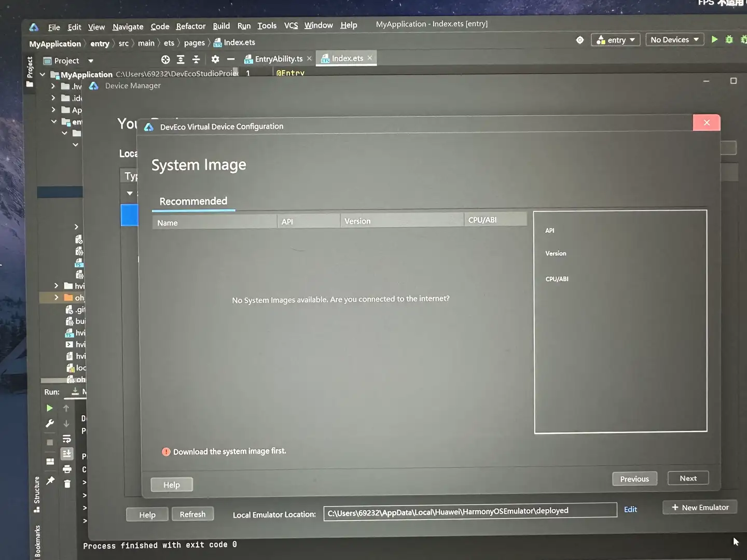Image resolution: width=747 pixels, height=560 pixels.
Task: Open the File menu
Action: (54, 27)
